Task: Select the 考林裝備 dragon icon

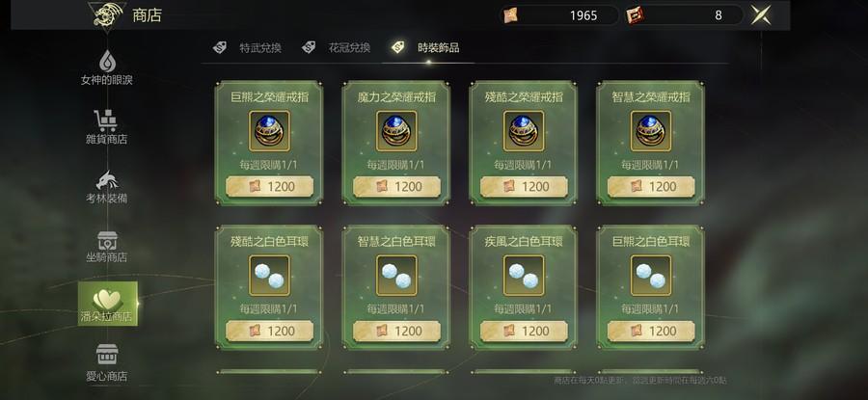Action: (107, 180)
